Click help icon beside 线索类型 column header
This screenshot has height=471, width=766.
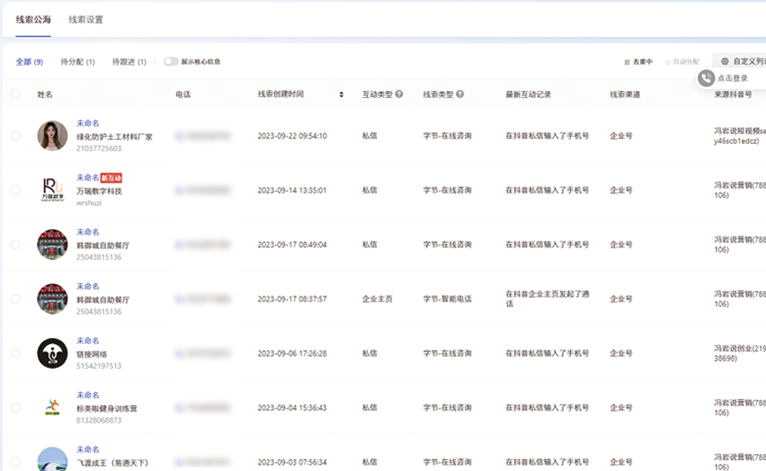tap(460, 94)
